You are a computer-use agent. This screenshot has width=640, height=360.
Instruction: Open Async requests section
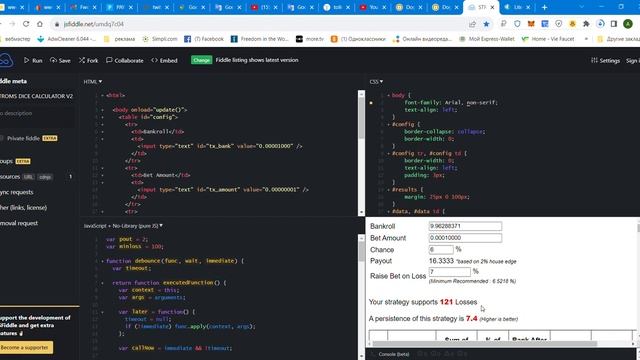tap(17, 192)
